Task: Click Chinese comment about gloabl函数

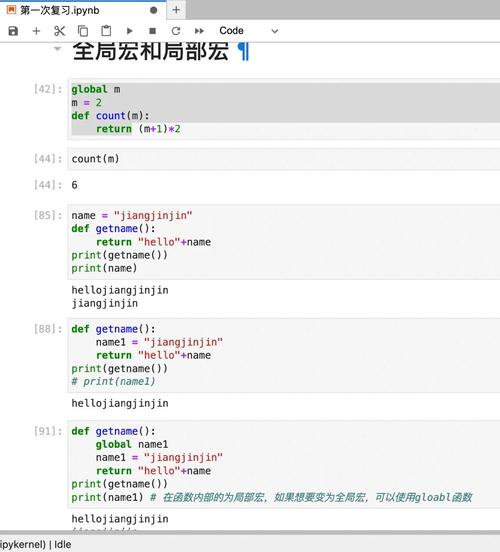Action: pos(311,497)
